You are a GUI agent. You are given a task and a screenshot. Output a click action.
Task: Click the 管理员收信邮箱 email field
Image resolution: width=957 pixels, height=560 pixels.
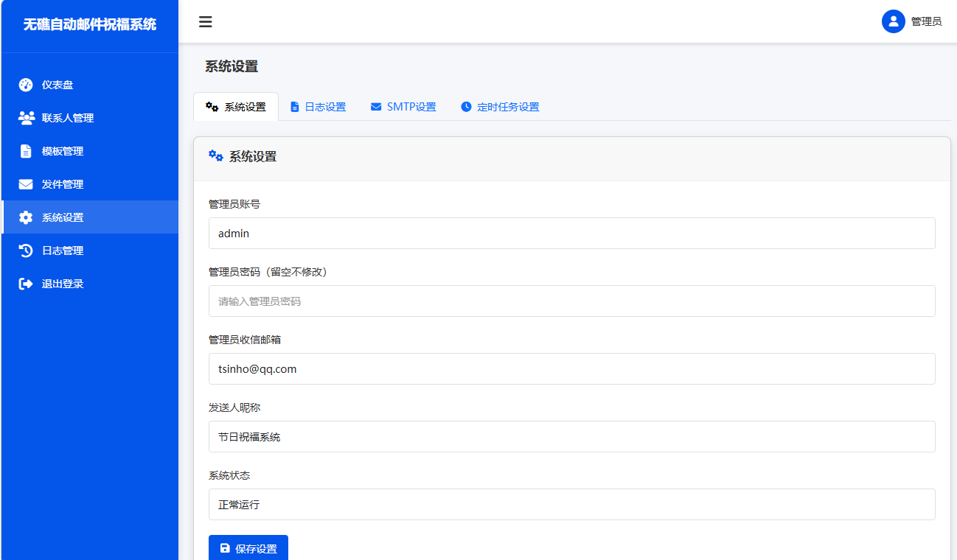[572, 368]
